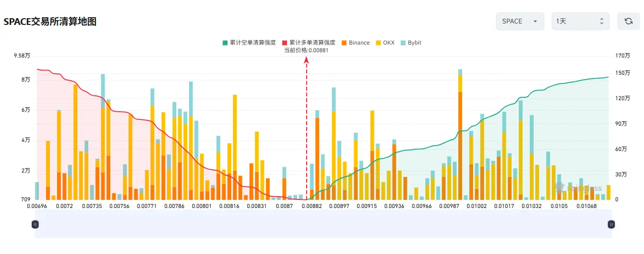Click the yellow OKX legend swatch
644x254 pixels.
[x=378, y=43]
